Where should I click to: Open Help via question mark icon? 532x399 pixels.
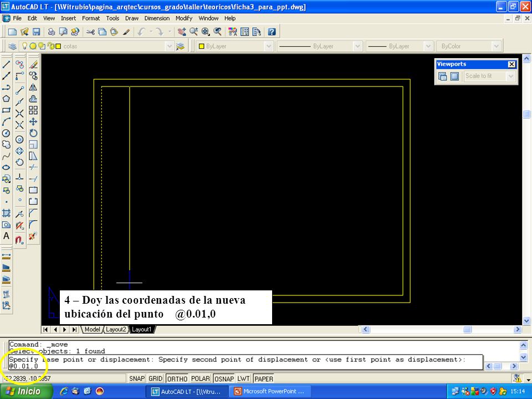tap(272, 32)
